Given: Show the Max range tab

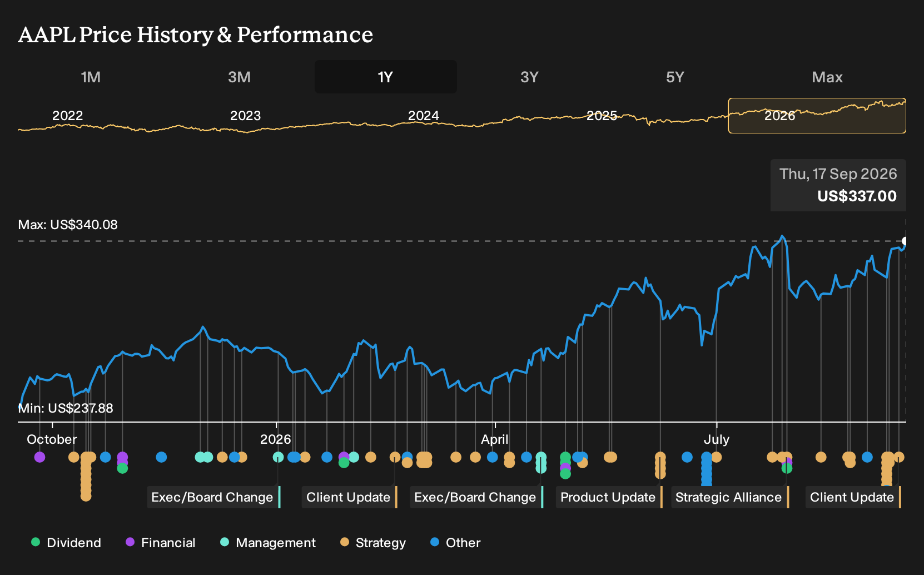Looking at the screenshot, I should point(827,77).
